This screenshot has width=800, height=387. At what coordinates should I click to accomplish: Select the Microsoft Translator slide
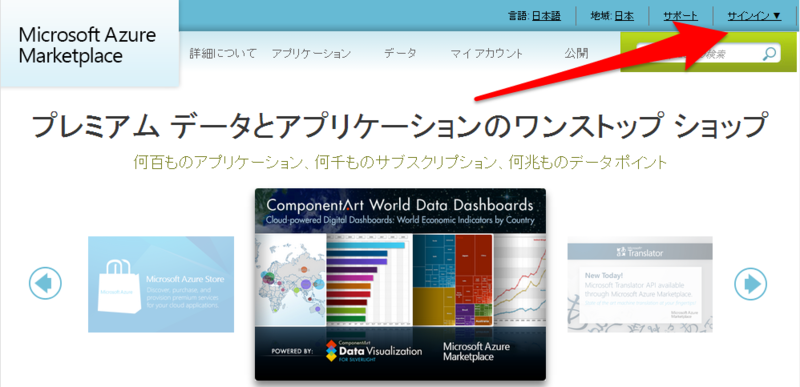tap(640, 284)
